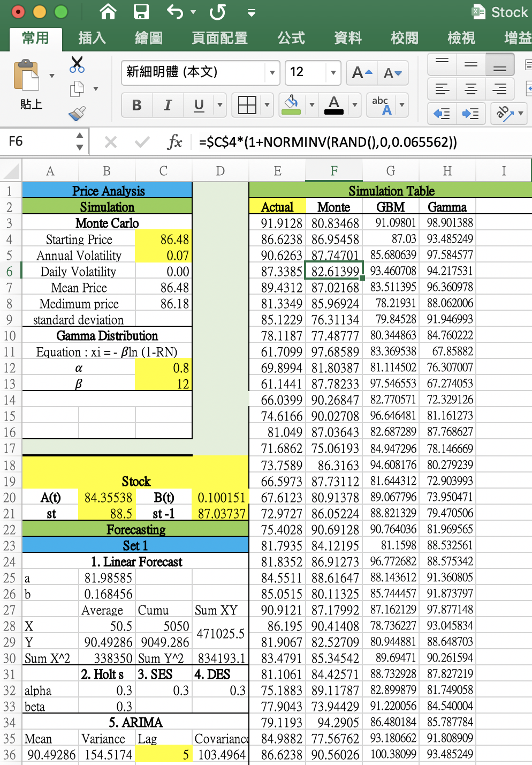Center text horizontally
Viewport: 532px width, 765px height.
tap(471, 89)
